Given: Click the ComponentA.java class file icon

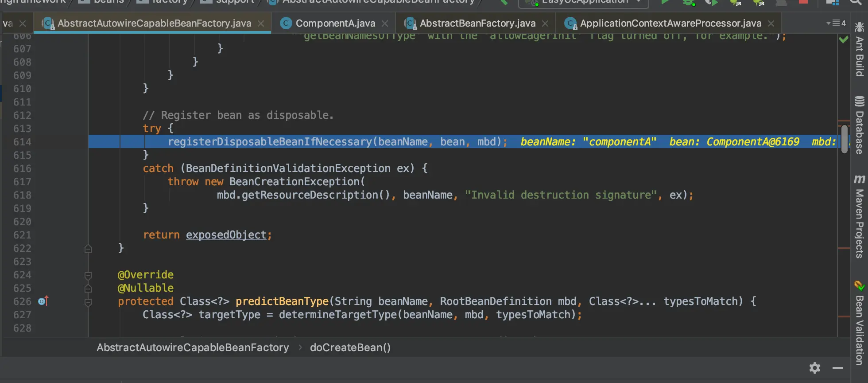Looking at the screenshot, I should point(286,23).
